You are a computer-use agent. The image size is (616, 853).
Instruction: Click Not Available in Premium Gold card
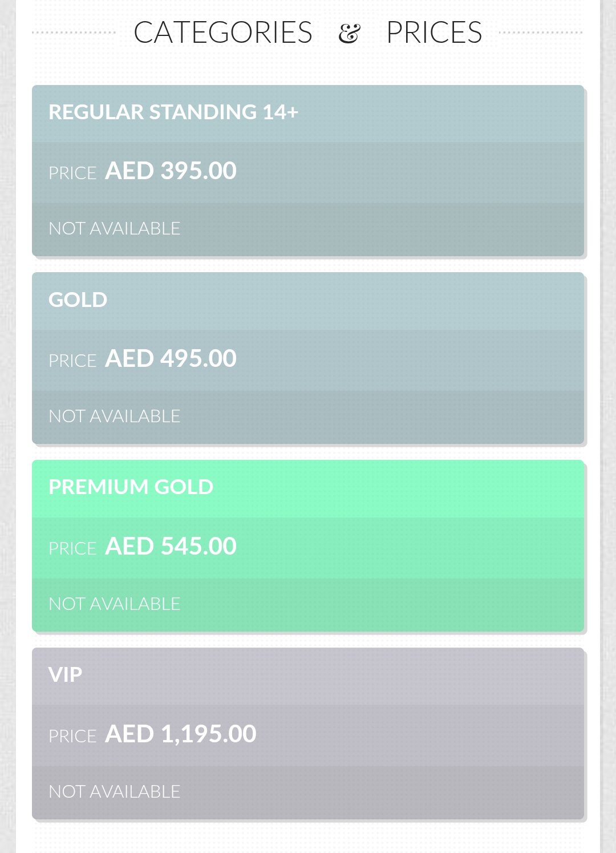click(x=115, y=604)
